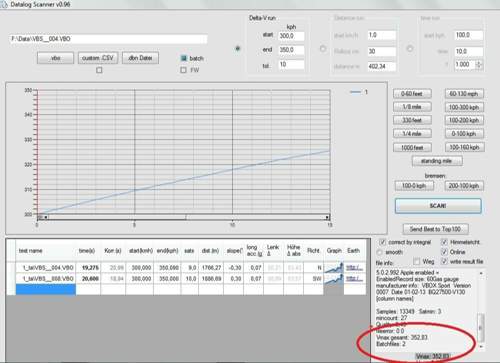Click the file path input field
Image resolution: width=500 pixels, height=363 pixels.
tap(108, 39)
